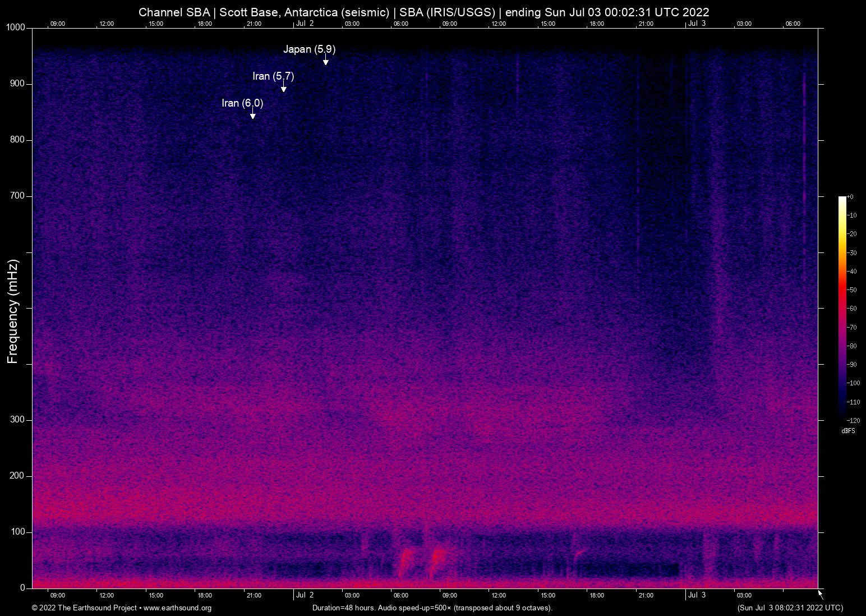The height and width of the screenshot is (616, 866).
Task: Select "Scott Base, Antarctica (seismic)" in the title
Action: tap(304, 12)
